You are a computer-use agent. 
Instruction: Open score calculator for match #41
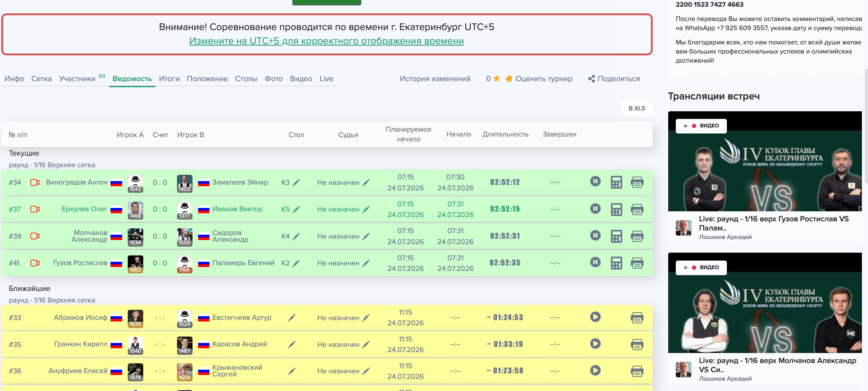[x=616, y=263]
